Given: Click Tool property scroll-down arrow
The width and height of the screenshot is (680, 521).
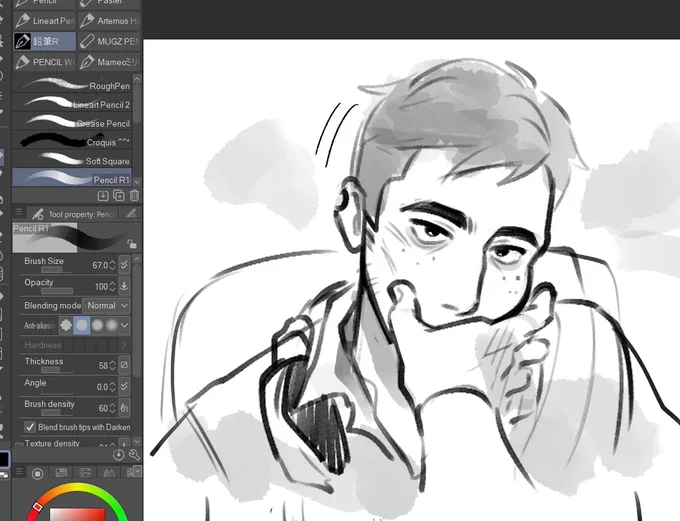Looking at the screenshot, I should pos(137,442).
